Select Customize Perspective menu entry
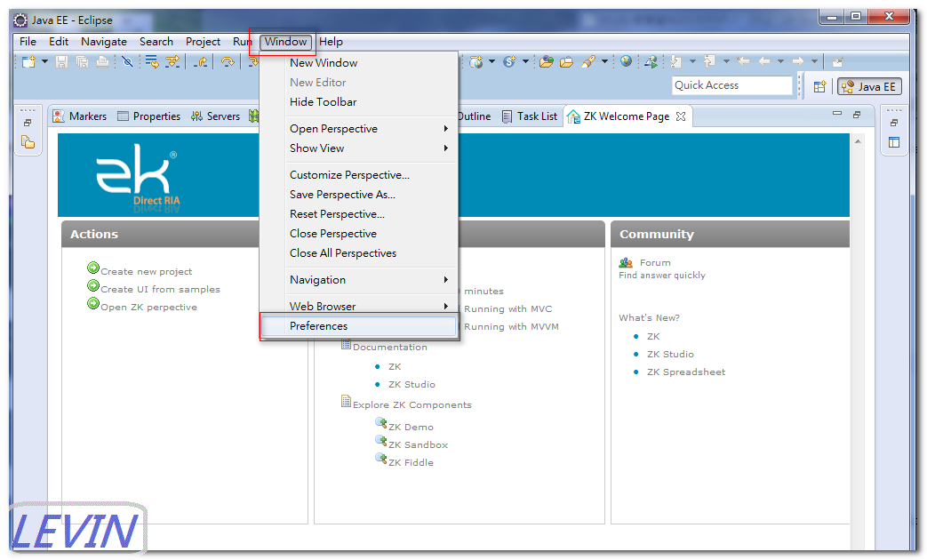 [x=359, y=174]
